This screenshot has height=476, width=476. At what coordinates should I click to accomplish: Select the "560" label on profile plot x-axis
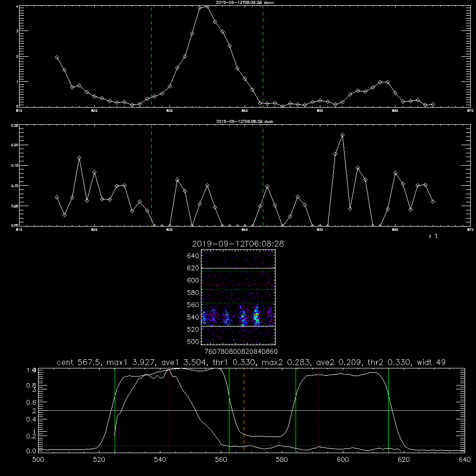click(221, 460)
